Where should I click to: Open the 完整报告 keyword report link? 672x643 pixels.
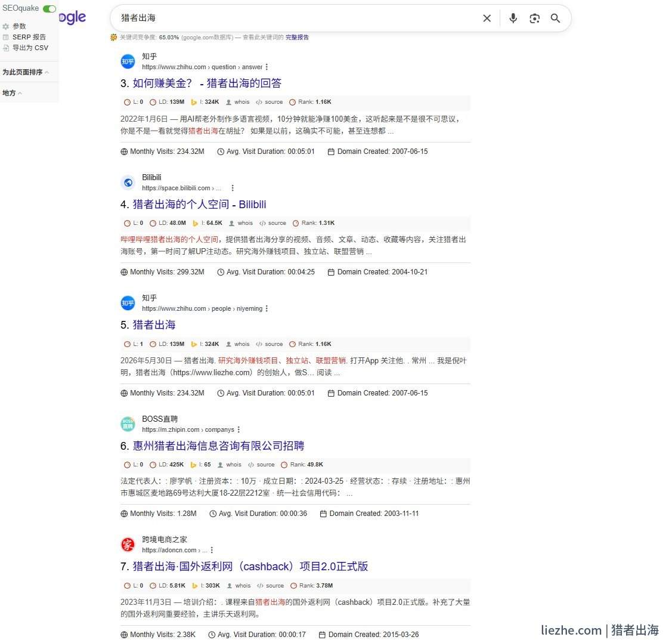(297, 38)
